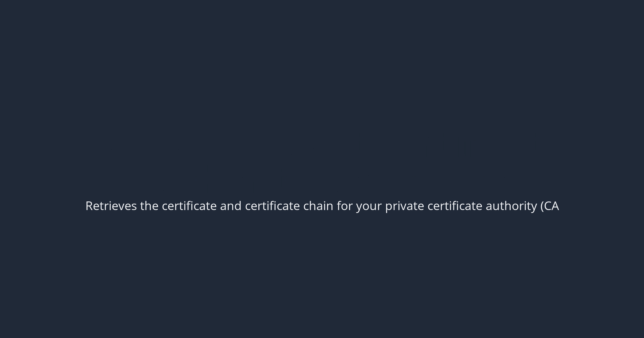Image resolution: width=644 pixels, height=338 pixels.
Task: Click the word "chain"
Action: click(x=318, y=206)
